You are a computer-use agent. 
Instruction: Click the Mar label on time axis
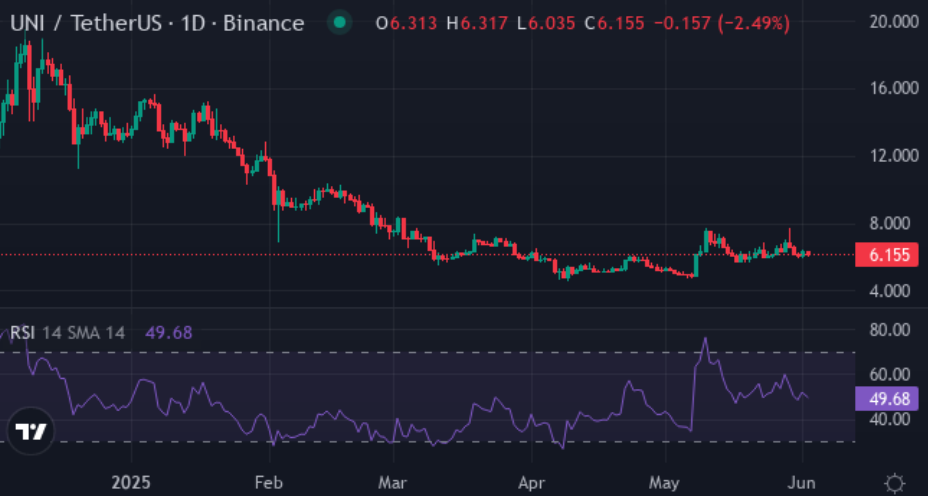point(393,483)
